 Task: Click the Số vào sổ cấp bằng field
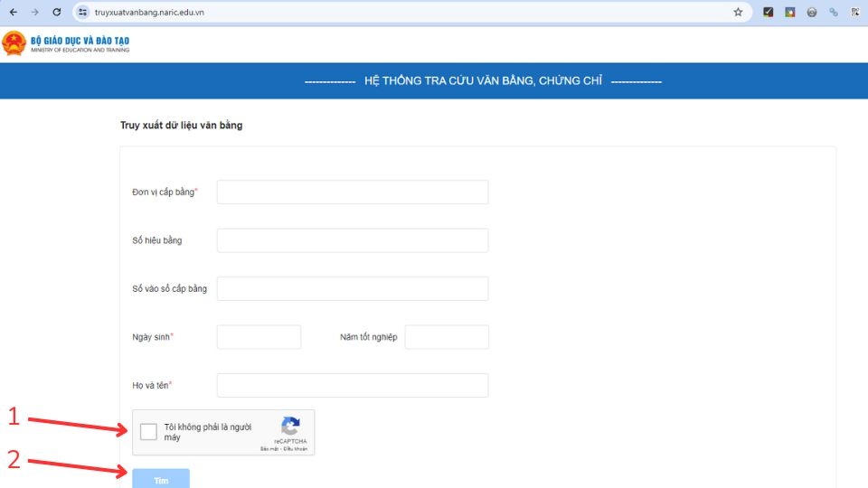click(x=353, y=288)
